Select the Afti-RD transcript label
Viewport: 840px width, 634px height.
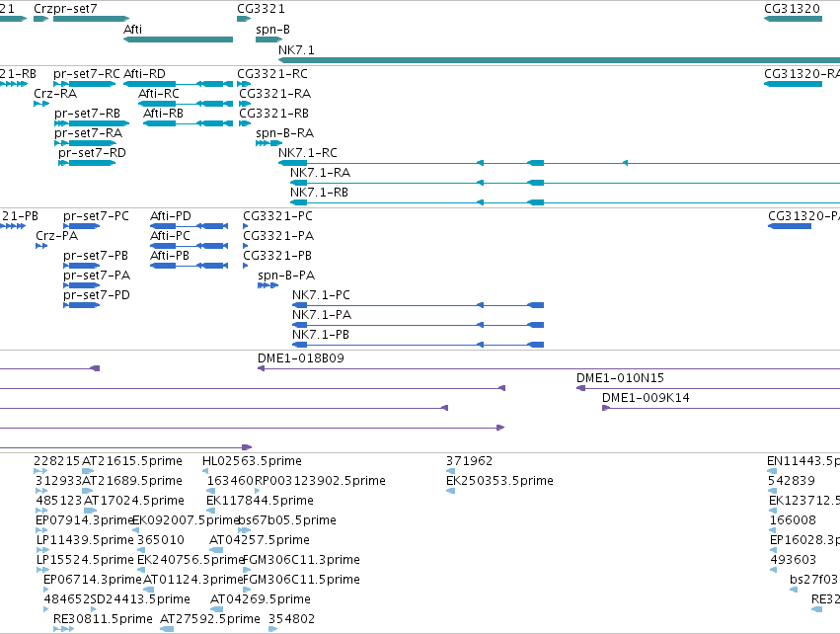point(145,74)
